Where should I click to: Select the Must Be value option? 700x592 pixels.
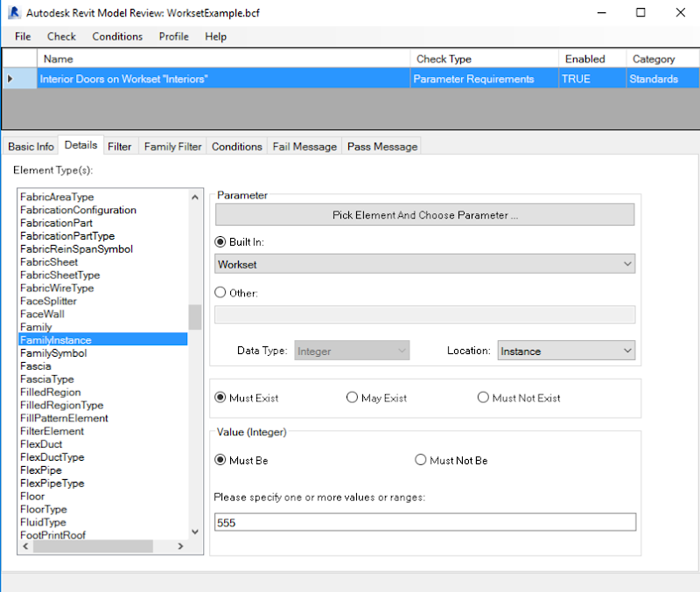(220, 460)
